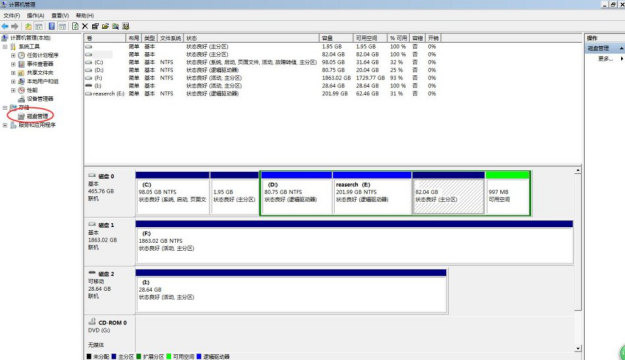Viewport: 625px width, 360px height.
Task: Select 存储 node in the tree
Action: coord(24,108)
